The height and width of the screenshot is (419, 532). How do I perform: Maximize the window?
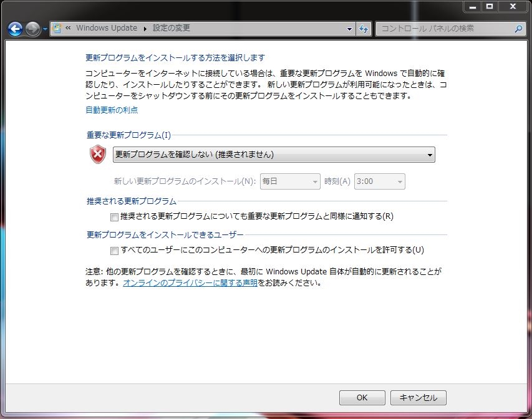490,6
